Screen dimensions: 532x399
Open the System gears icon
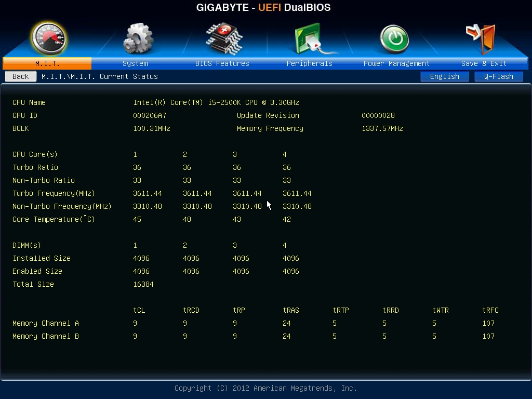(138, 38)
